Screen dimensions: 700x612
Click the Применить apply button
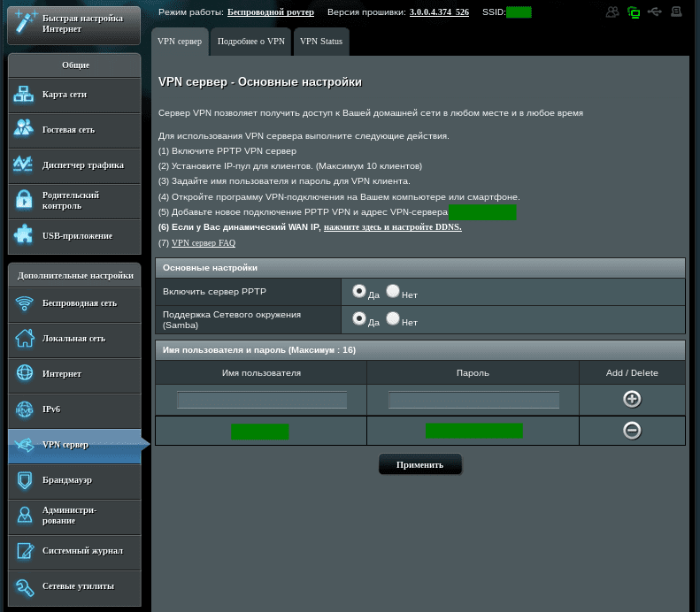tap(420, 465)
